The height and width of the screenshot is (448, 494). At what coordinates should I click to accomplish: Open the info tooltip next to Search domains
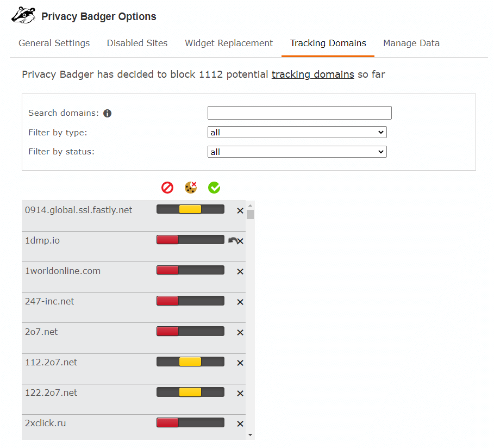coord(107,113)
